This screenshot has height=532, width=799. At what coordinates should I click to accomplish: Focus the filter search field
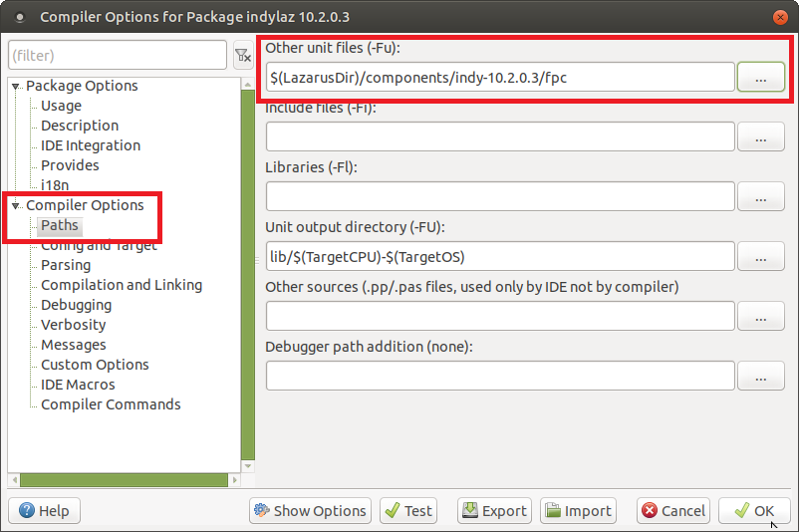(x=118, y=55)
